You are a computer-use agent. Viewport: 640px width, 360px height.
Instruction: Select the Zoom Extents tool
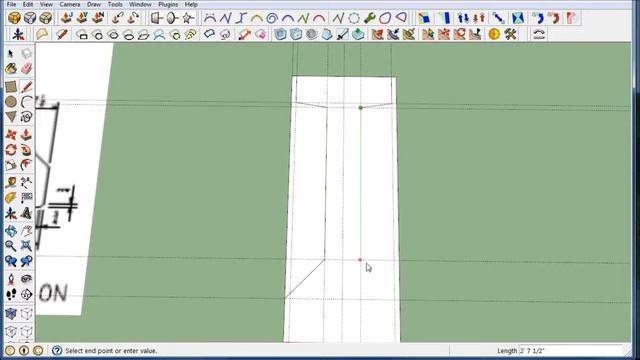click(27, 246)
